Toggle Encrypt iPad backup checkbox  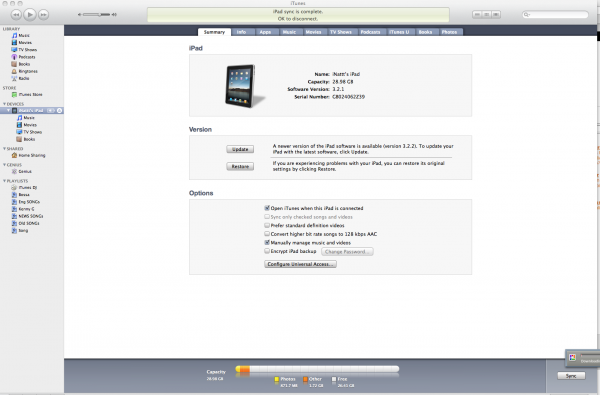(x=267, y=251)
